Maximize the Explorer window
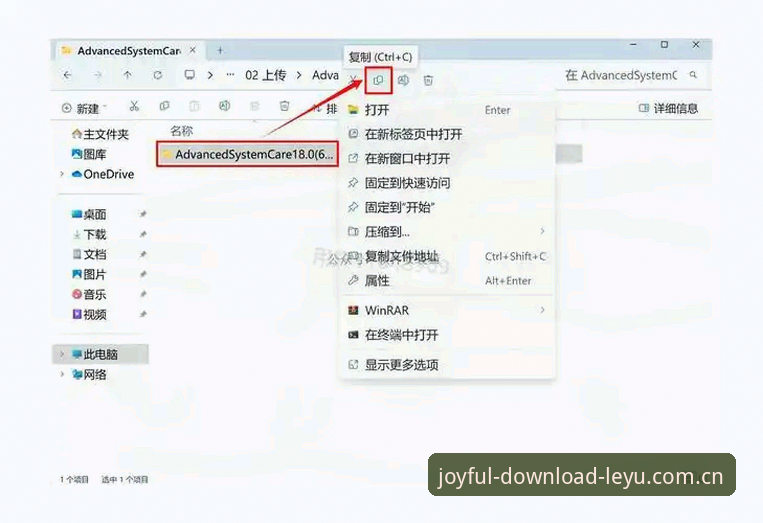Viewport: 763px width, 523px height. pos(664,45)
